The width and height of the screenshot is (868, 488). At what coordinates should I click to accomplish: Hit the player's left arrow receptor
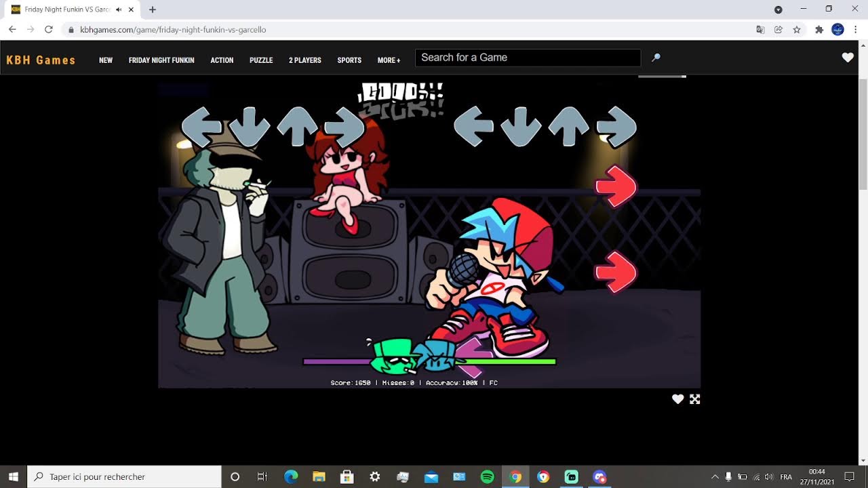tap(473, 127)
